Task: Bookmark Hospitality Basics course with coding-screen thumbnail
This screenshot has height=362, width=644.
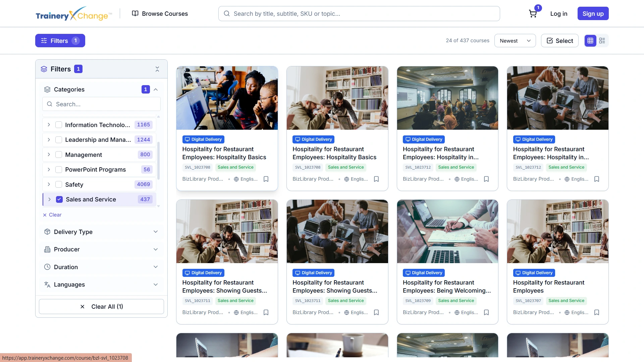Action: tap(266, 179)
